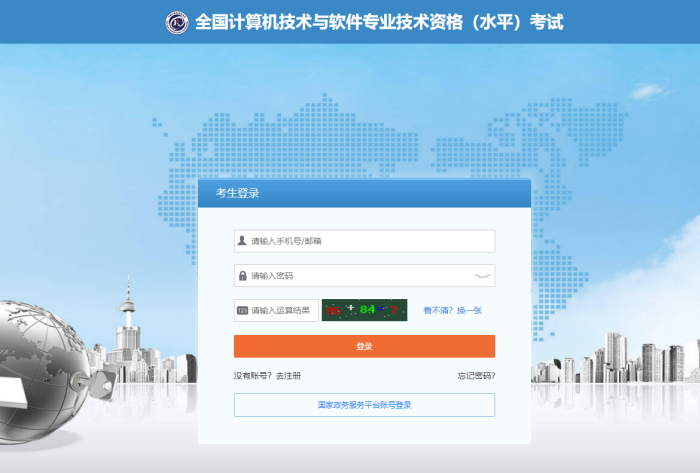Focus the 请输入运算结果 captcha input
This screenshot has height=473, width=700.
(276, 311)
